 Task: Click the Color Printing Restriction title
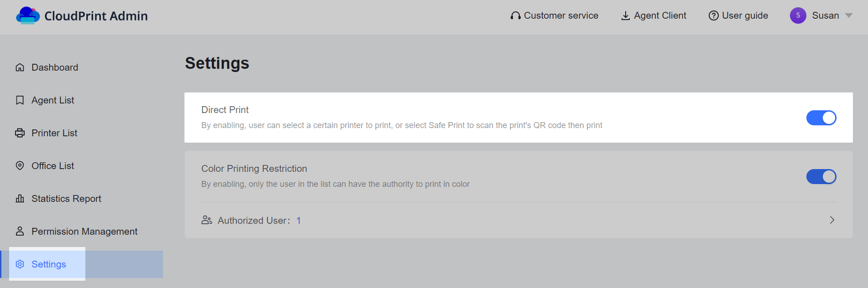coord(254,169)
